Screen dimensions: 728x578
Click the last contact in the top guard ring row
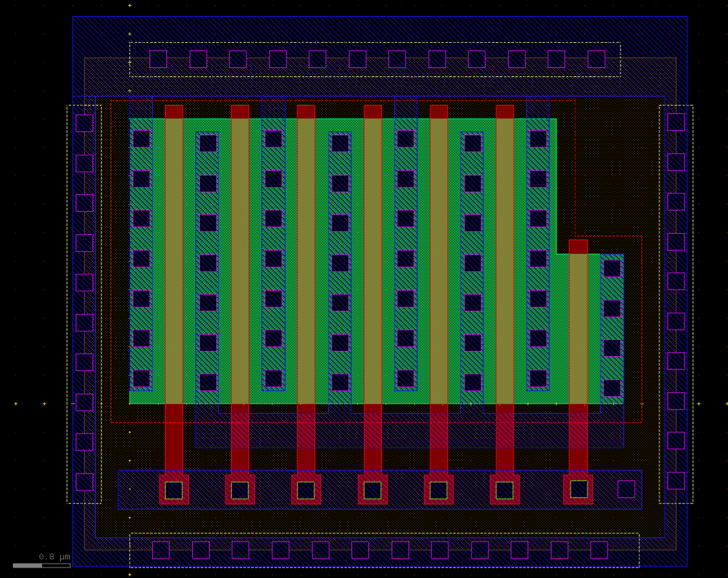pos(597,60)
